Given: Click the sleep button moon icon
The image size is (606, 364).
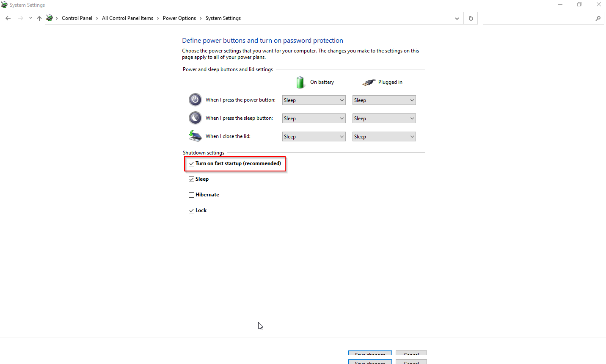Looking at the screenshot, I should (195, 118).
